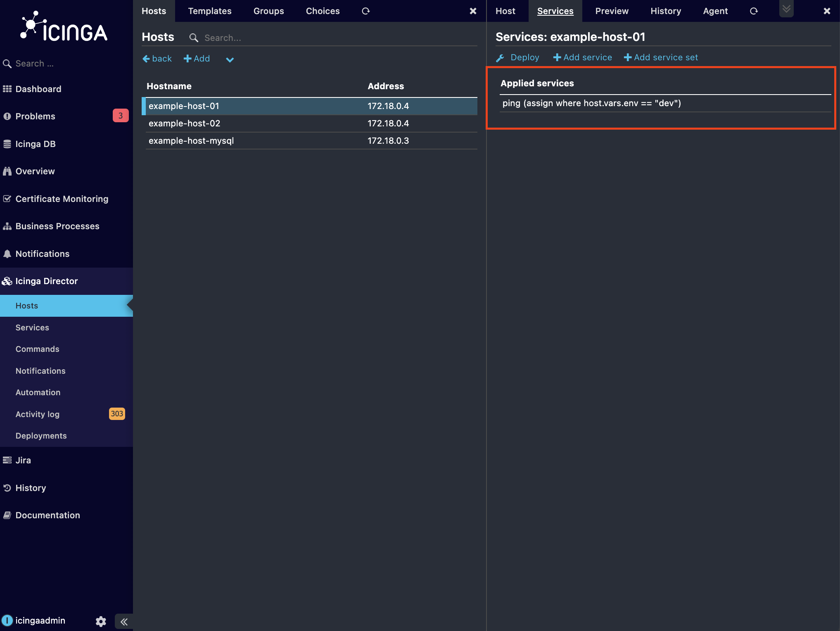Switch to the Templates tab
This screenshot has height=631, width=840.
point(210,11)
